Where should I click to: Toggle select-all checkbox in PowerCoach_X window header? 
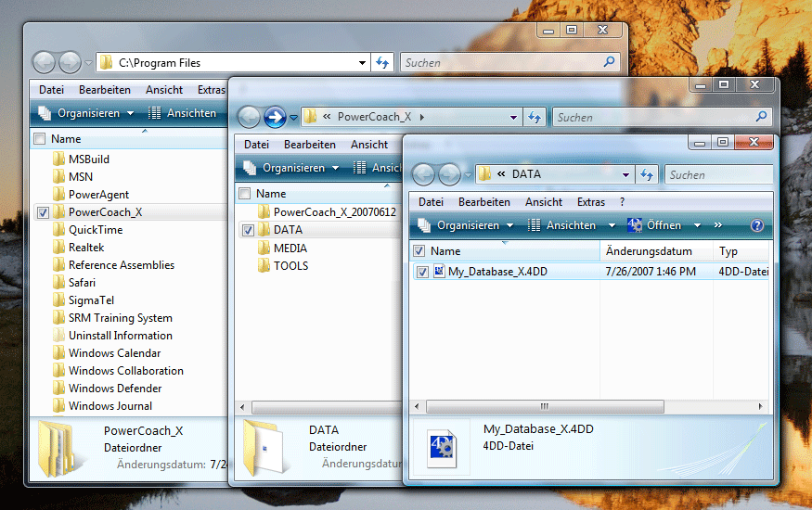click(x=244, y=194)
